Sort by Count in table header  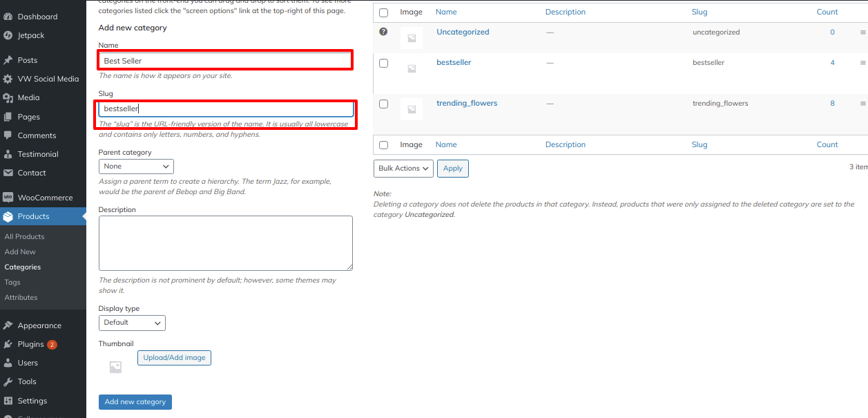(x=827, y=12)
